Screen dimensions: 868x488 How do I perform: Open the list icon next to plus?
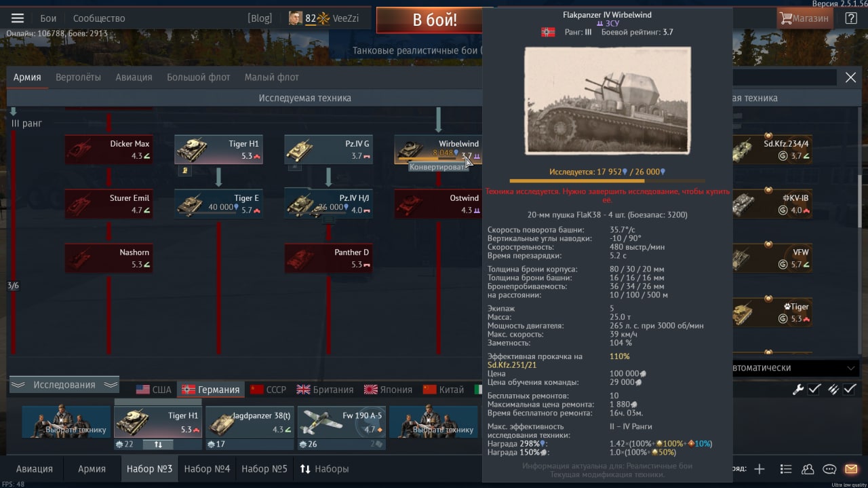(x=785, y=469)
